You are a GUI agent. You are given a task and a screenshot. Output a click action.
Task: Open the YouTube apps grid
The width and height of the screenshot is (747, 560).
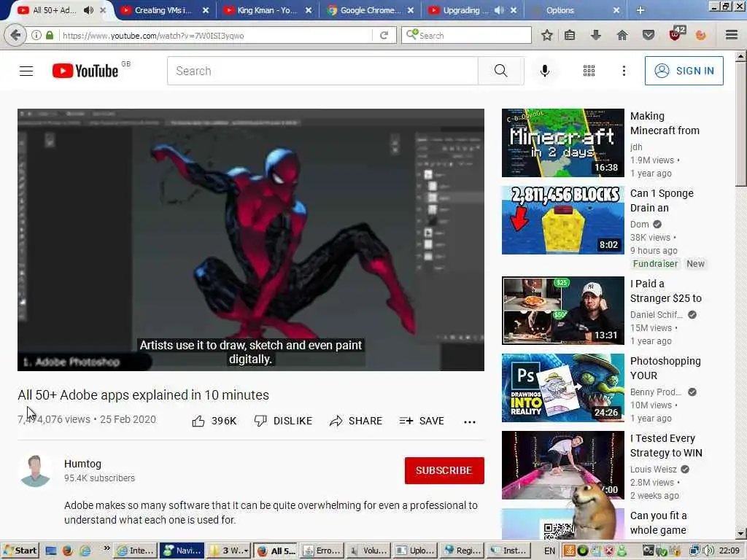pos(589,71)
